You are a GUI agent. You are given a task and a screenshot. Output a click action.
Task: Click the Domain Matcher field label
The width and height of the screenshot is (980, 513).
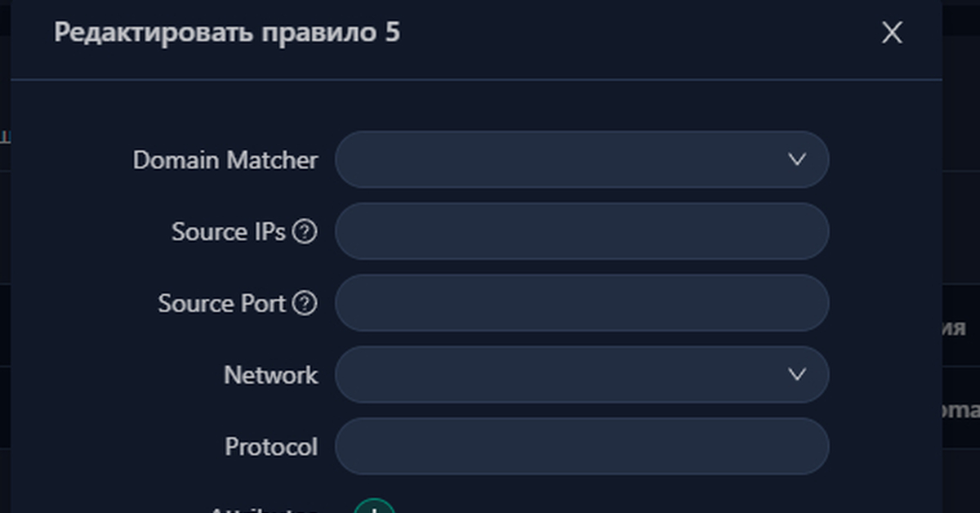[226, 160]
